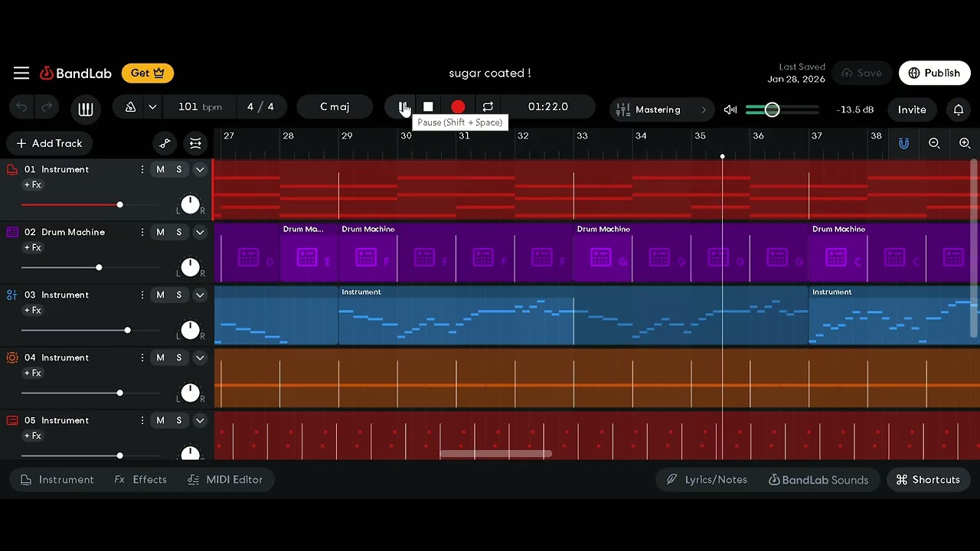Open track 01 Instrument options menu dots
980x551 pixels.
(x=142, y=169)
